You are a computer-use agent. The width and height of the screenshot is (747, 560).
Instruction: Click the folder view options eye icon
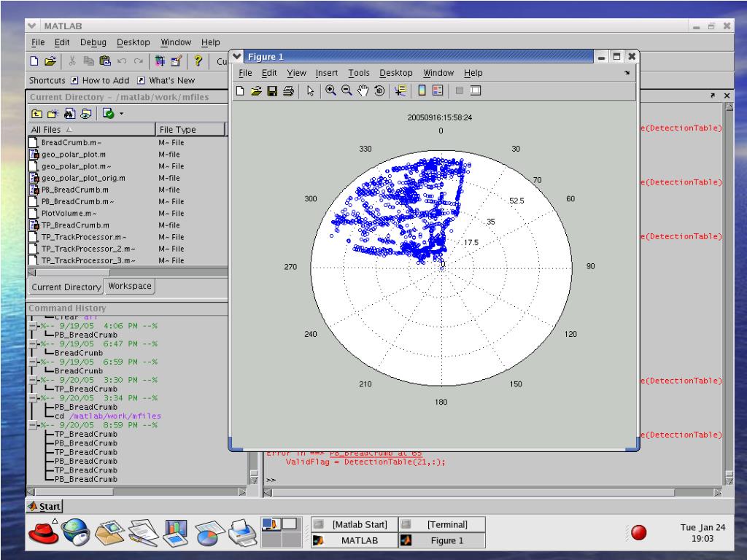(86, 113)
